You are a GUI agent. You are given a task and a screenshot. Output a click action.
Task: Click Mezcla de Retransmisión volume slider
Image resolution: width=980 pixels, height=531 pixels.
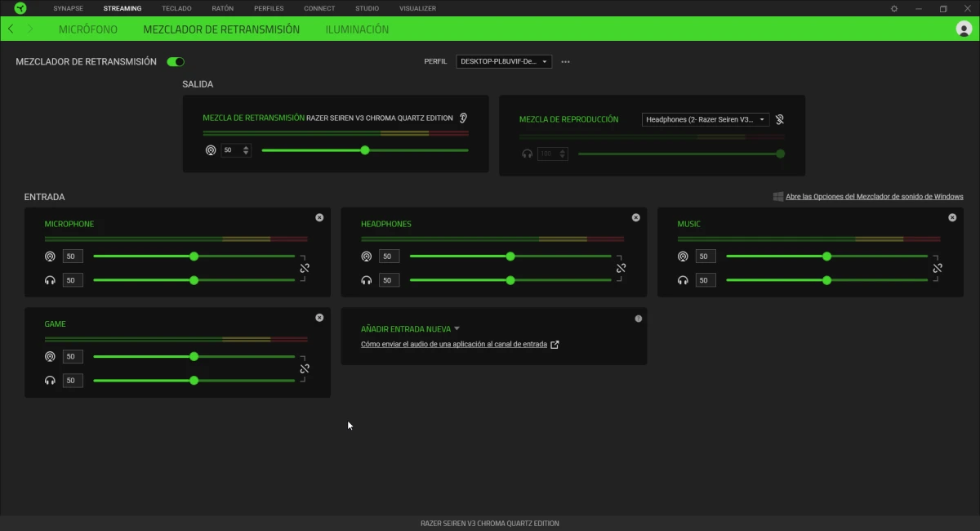coord(365,150)
